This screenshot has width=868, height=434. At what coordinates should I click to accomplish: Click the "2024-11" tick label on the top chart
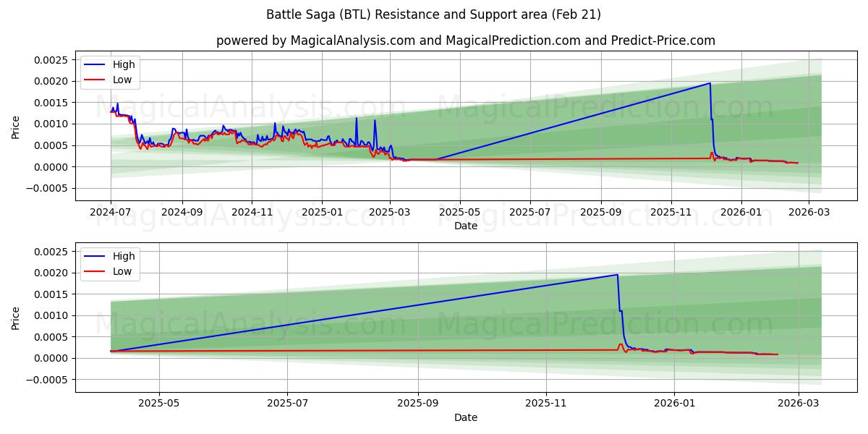tap(252, 213)
